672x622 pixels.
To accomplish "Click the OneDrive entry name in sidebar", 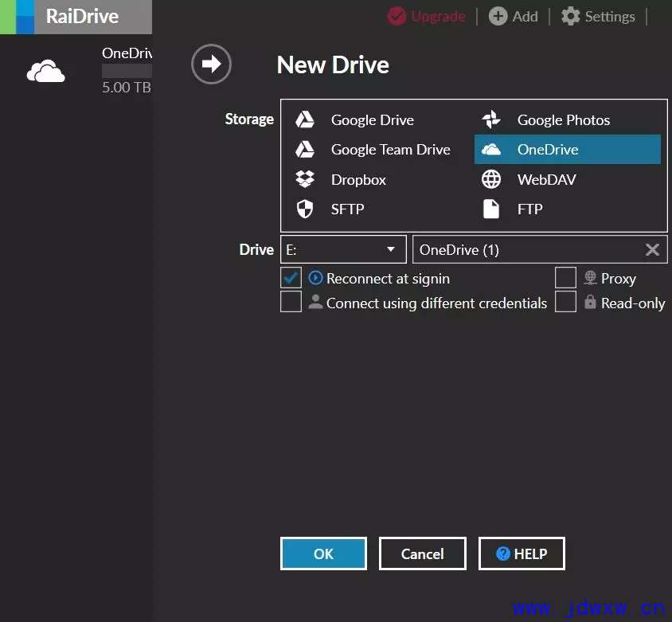I will click(127, 53).
